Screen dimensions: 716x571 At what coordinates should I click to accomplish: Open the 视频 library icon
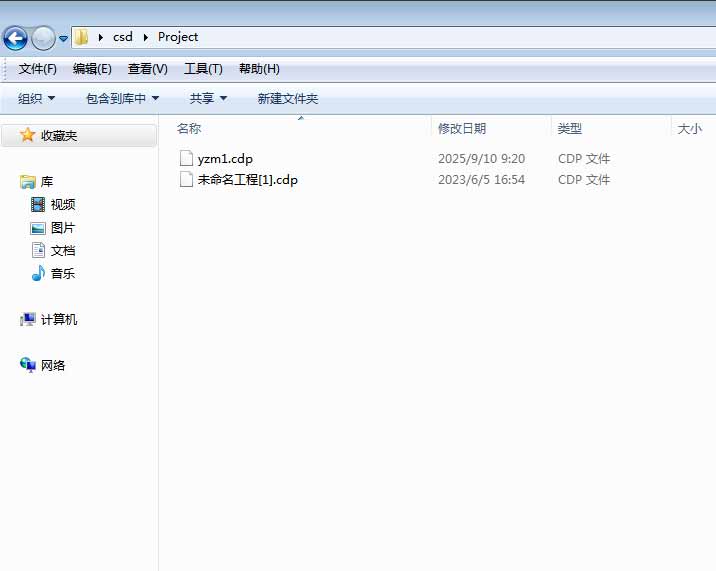click(x=38, y=205)
